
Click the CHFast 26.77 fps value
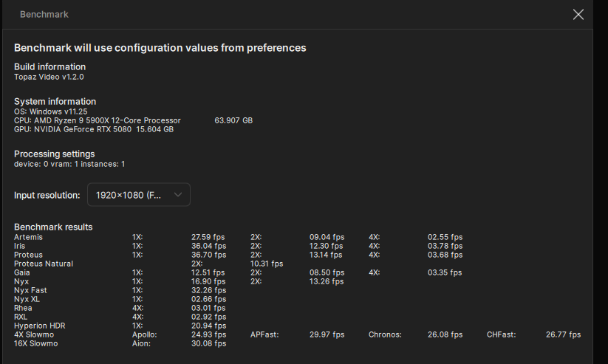[x=563, y=334]
